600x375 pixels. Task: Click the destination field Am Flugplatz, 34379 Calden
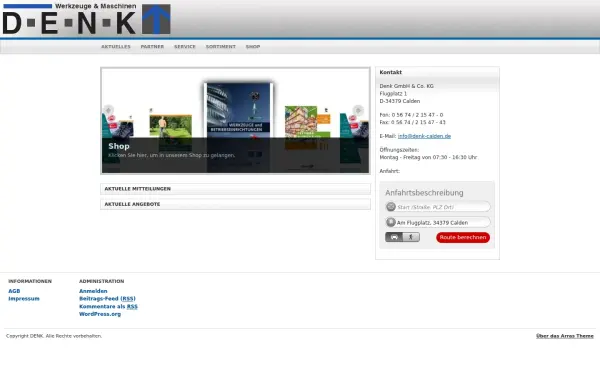point(438,222)
